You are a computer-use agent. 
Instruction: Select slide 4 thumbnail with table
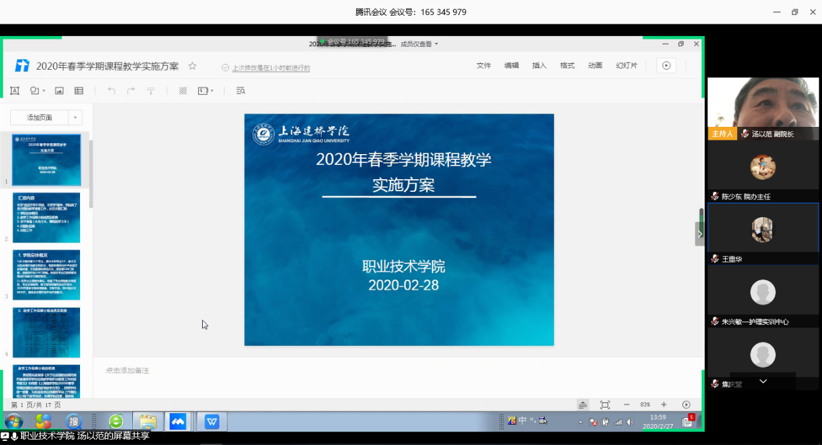coord(46,333)
